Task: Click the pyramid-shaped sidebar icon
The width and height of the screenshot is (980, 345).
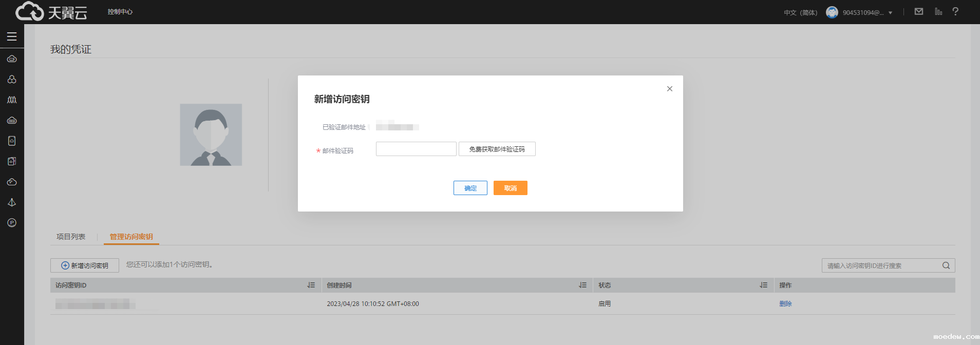Action: (x=12, y=202)
